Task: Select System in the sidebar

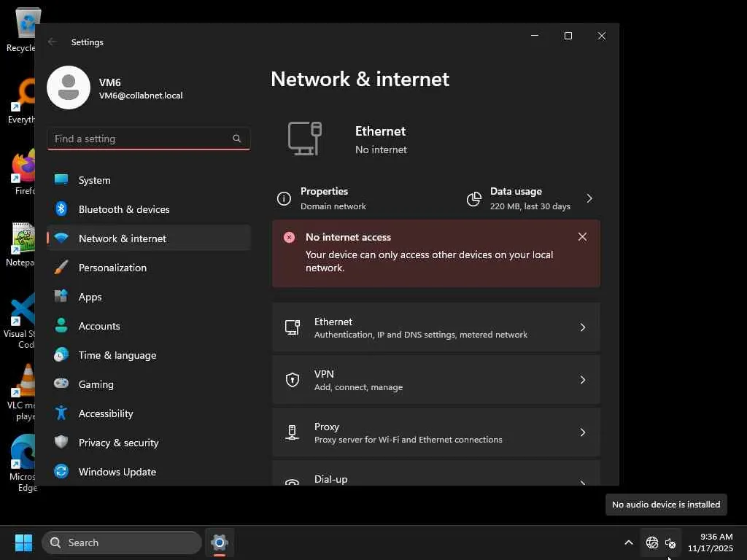Action: click(x=95, y=180)
